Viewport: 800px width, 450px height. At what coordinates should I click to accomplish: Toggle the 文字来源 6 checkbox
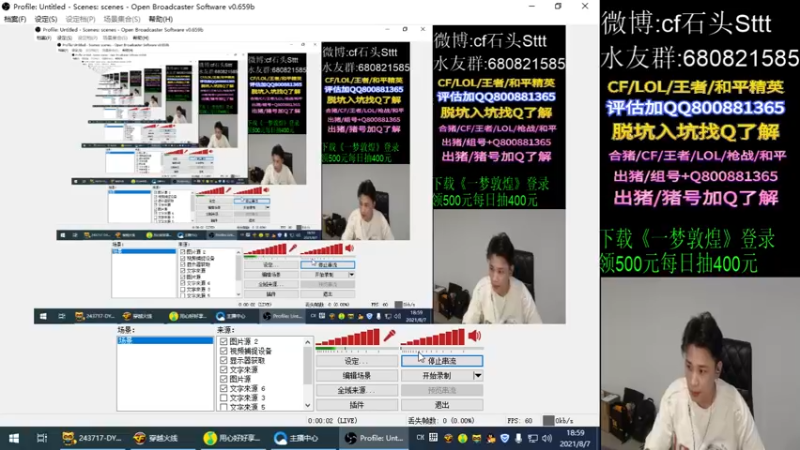pyautogui.click(x=223, y=388)
